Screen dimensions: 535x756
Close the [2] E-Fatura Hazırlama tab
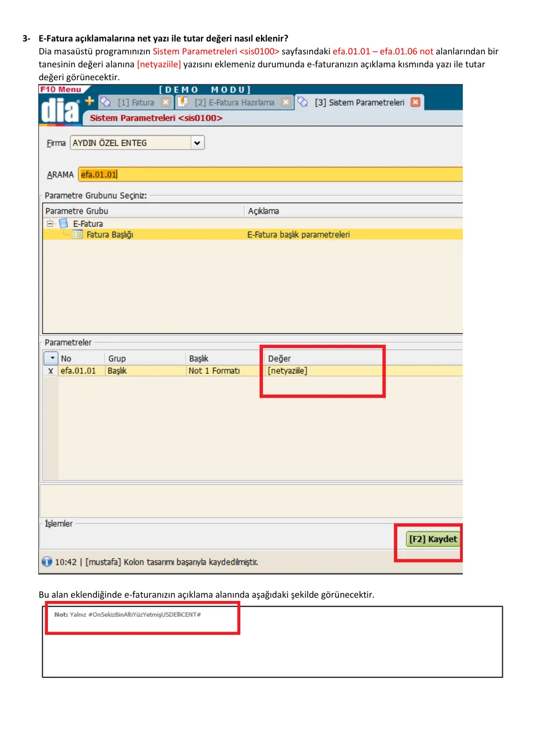coord(286,102)
